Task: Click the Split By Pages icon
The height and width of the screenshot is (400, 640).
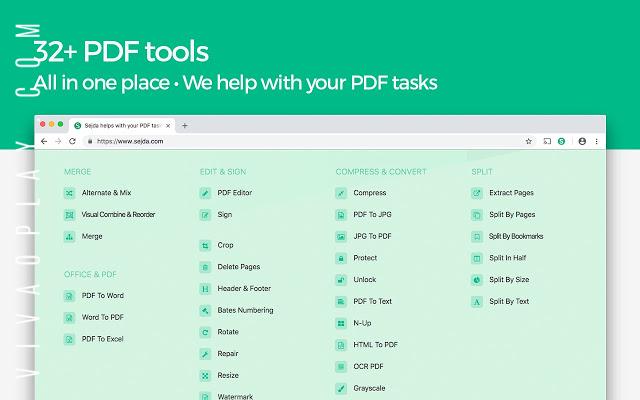Action: click(x=477, y=215)
